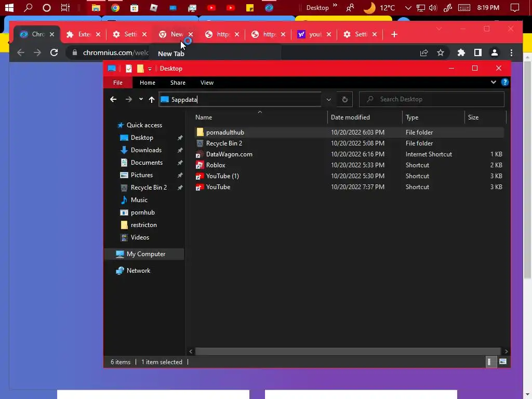The height and width of the screenshot is (399, 532).
Task: Toggle browser side panel icon
Action: click(478, 52)
